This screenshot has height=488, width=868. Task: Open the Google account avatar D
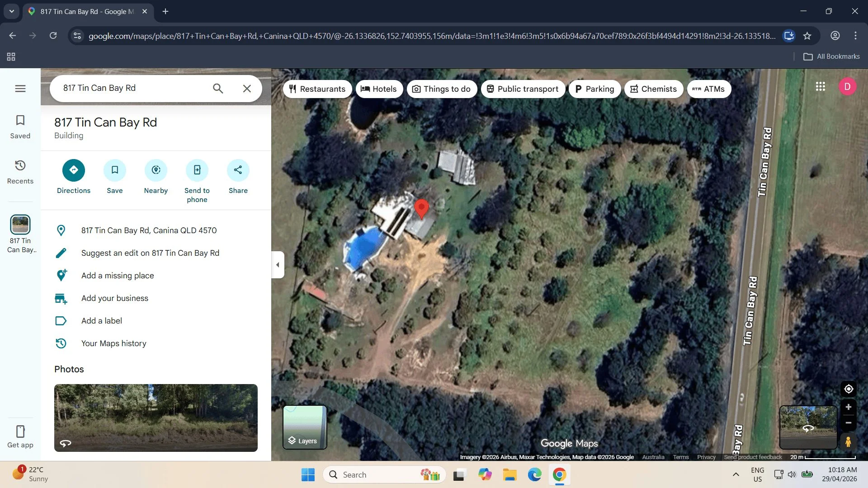pos(848,86)
